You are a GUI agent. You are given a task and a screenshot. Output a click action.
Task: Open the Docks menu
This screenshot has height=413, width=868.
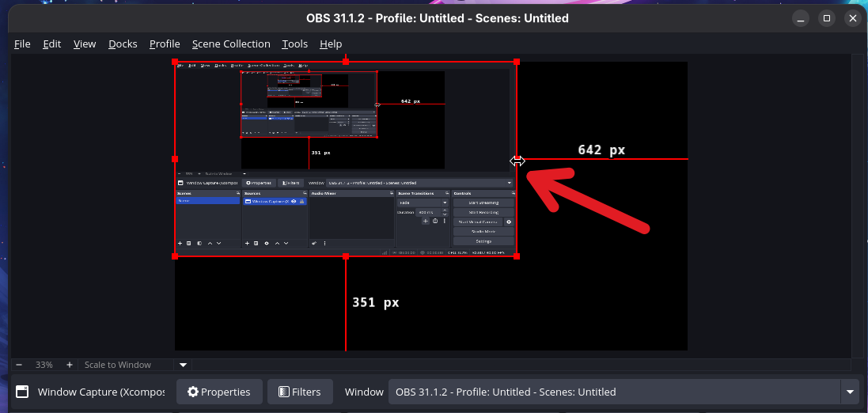coord(123,44)
